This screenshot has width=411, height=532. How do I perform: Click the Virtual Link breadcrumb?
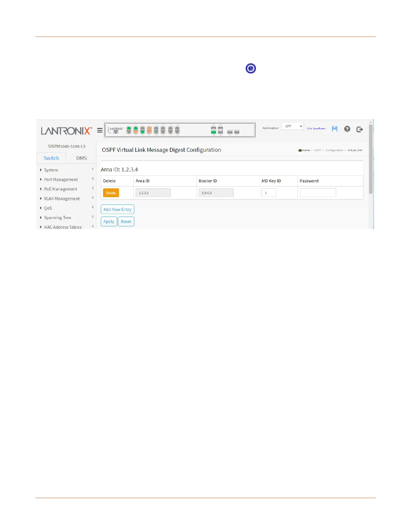click(355, 150)
